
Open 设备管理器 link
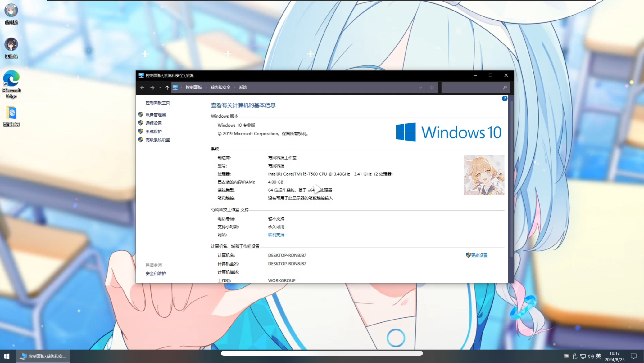[156, 115]
